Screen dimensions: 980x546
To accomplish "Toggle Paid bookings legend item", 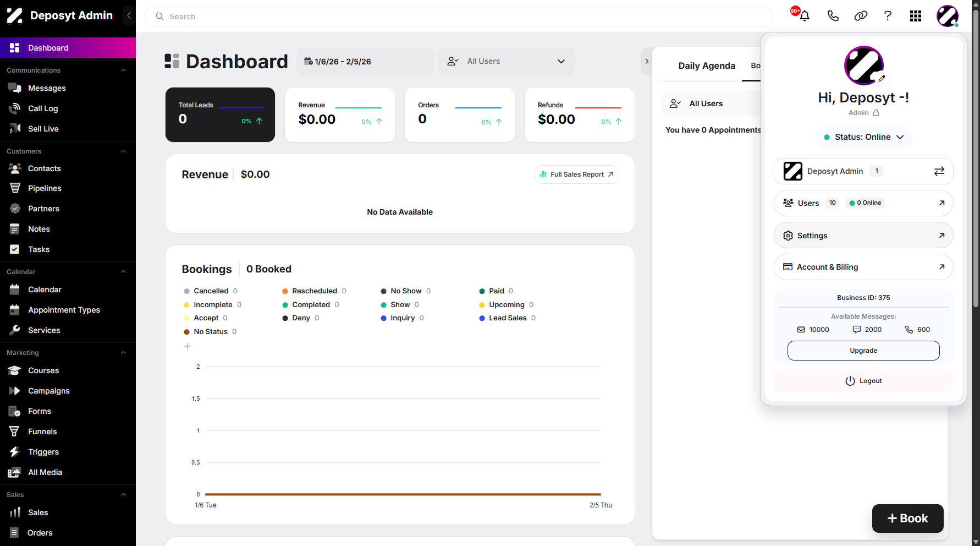I will [496, 291].
